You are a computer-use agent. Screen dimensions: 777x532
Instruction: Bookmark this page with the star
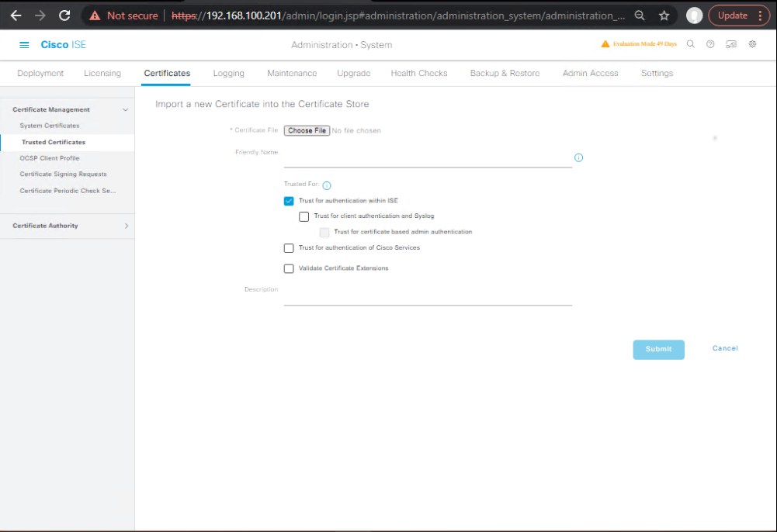pos(664,16)
